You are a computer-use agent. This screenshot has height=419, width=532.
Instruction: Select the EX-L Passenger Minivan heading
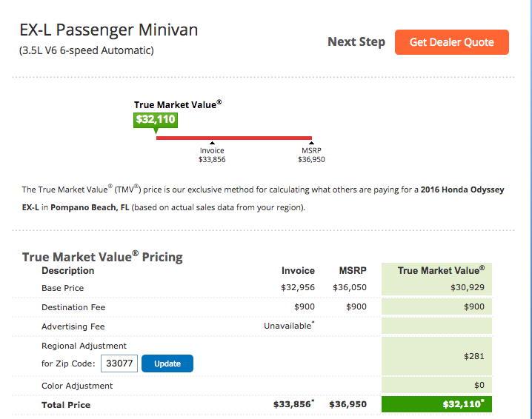point(109,30)
